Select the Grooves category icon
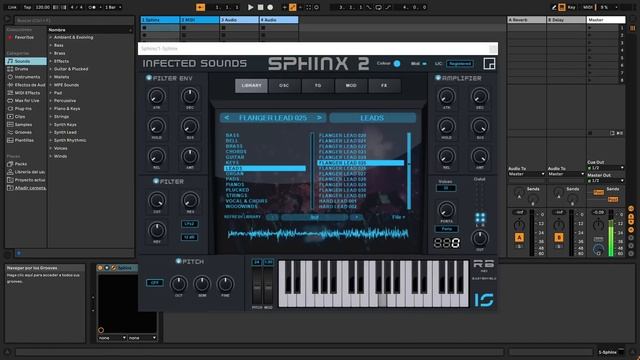The width and height of the screenshot is (640, 360). tap(10, 133)
